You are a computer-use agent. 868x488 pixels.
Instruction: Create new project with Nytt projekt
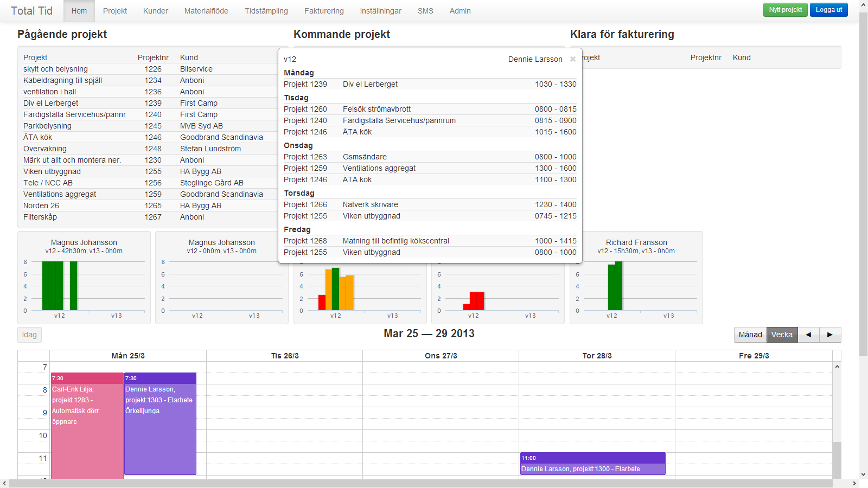785,10
